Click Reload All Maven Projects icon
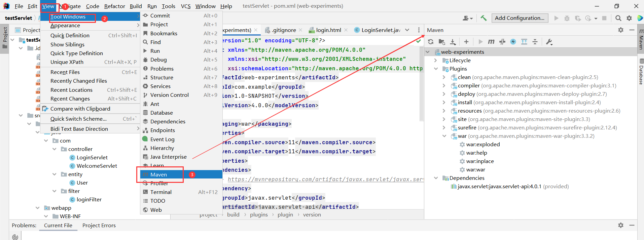644x240 pixels. (x=431, y=42)
